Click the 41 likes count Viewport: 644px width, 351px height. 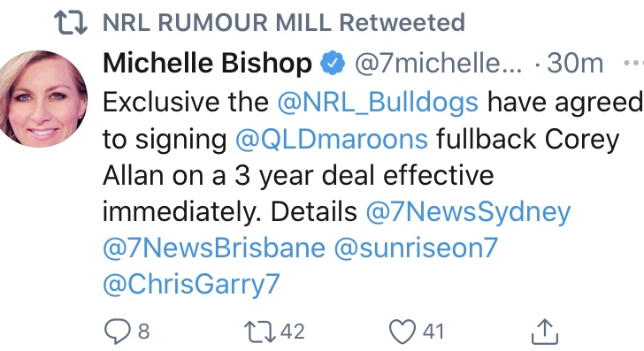[x=433, y=332]
